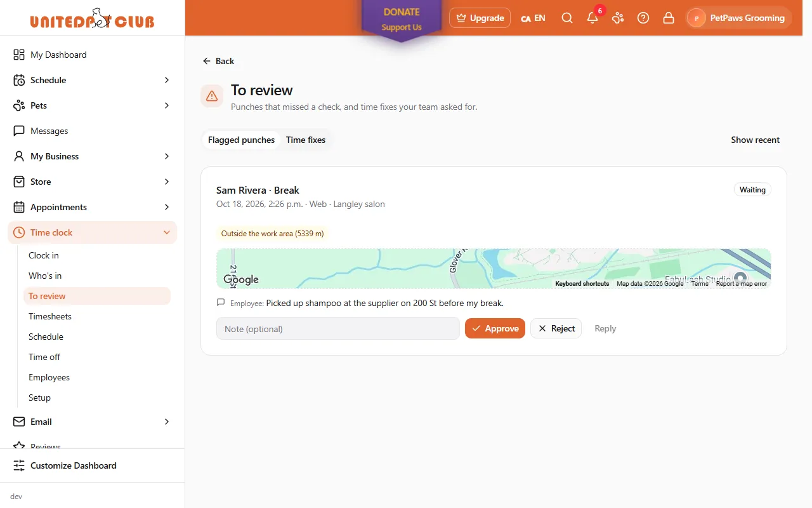Expand the My Business menu chevron
Image resolution: width=812 pixels, height=508 pixels.
pyautogui.click(x=167, y=156)
